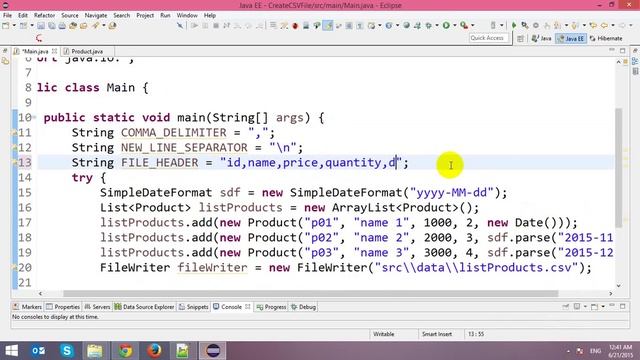The image size is (640, 360).
Task: Open the Console display selected dropdown
Action: (585, 307)
